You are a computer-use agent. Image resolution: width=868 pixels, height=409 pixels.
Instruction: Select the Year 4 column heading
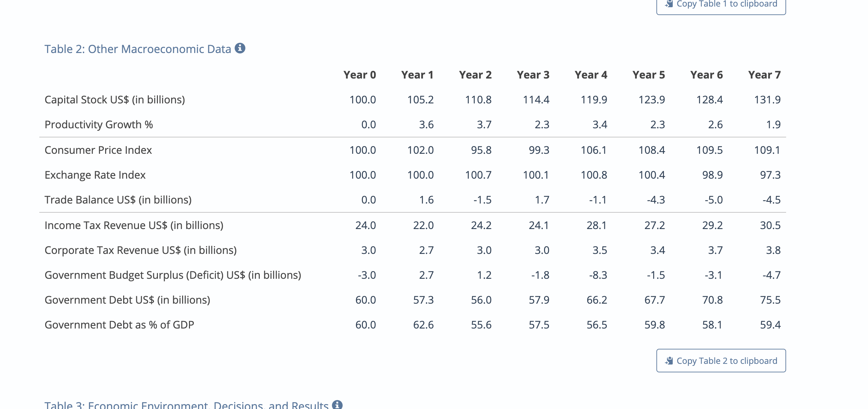(591, 75)
